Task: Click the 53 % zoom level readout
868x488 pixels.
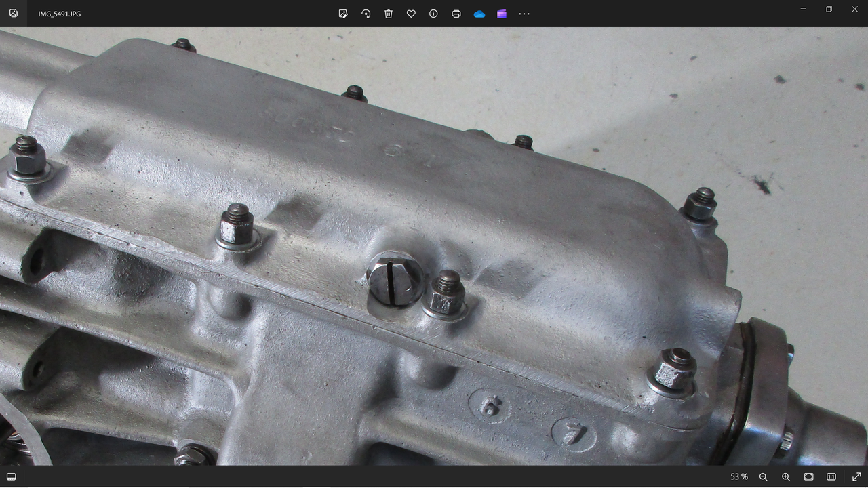Action: coord(739,477)
